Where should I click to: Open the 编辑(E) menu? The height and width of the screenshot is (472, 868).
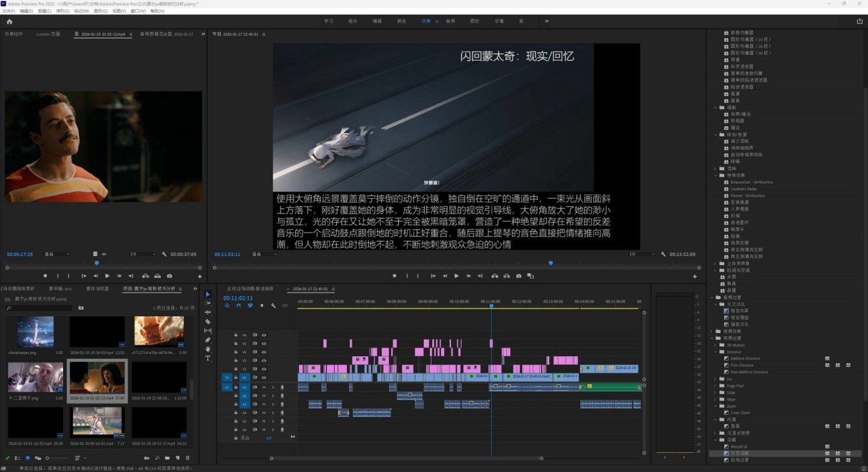click(x=27, y=11)
